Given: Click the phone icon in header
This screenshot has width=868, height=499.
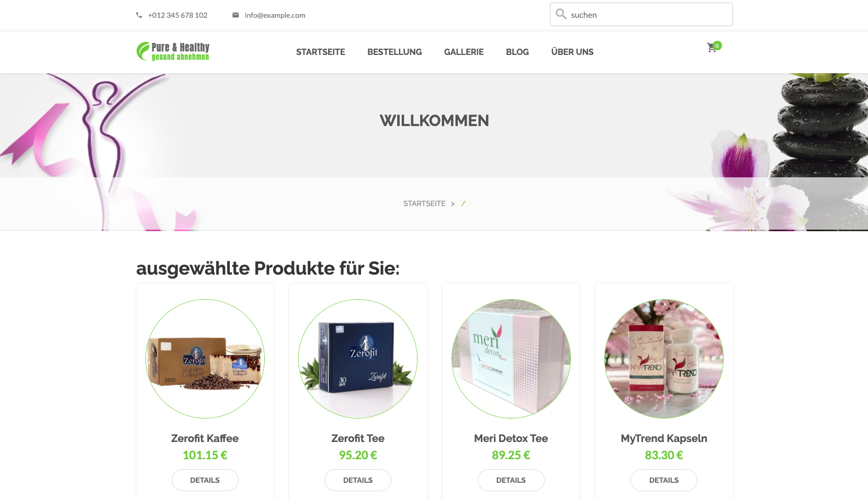Looking at the screenshot, I should point(139,15).
